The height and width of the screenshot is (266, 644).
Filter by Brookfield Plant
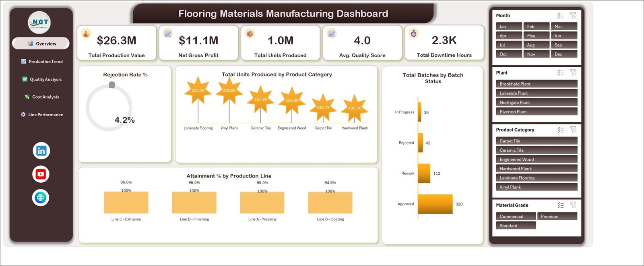coord(537,84)
